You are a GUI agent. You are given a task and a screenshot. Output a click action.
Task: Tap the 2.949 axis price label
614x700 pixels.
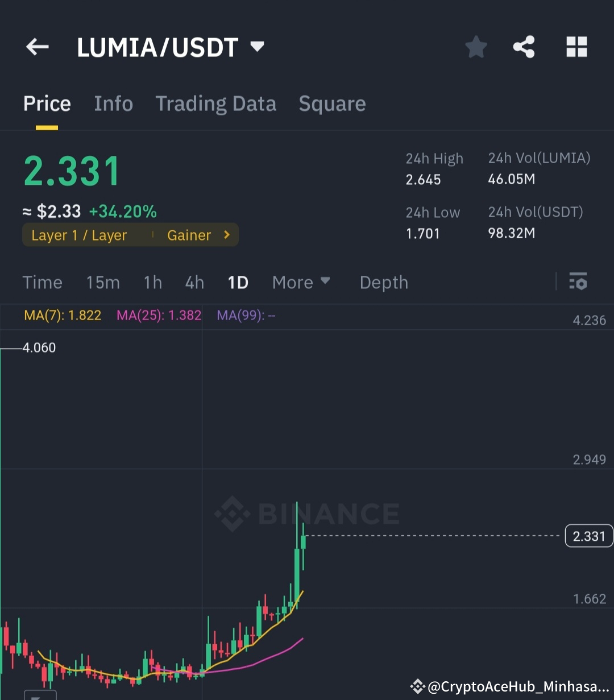pos(590,459)
